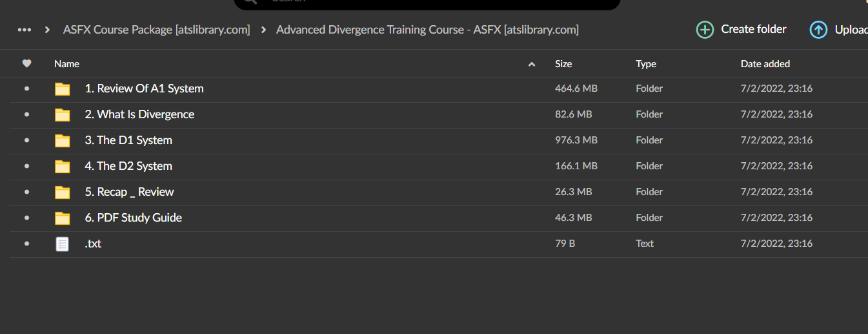Click the Upload button
Viewport: 868px width, 334px height.
pyautogui.click(x=839, y=30)
